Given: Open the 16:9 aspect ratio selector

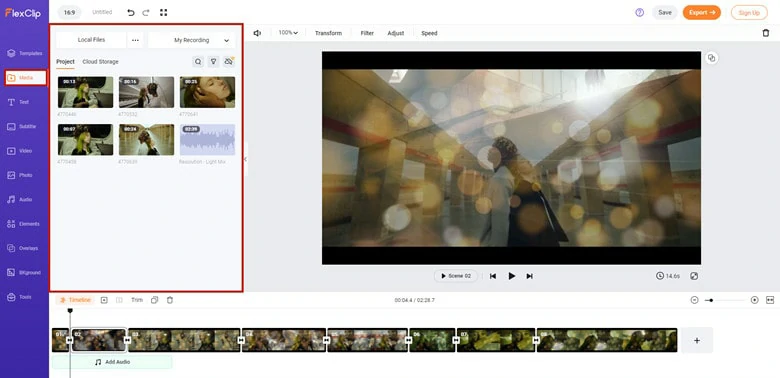Looking at the screenshot, I should pos(69,12).
